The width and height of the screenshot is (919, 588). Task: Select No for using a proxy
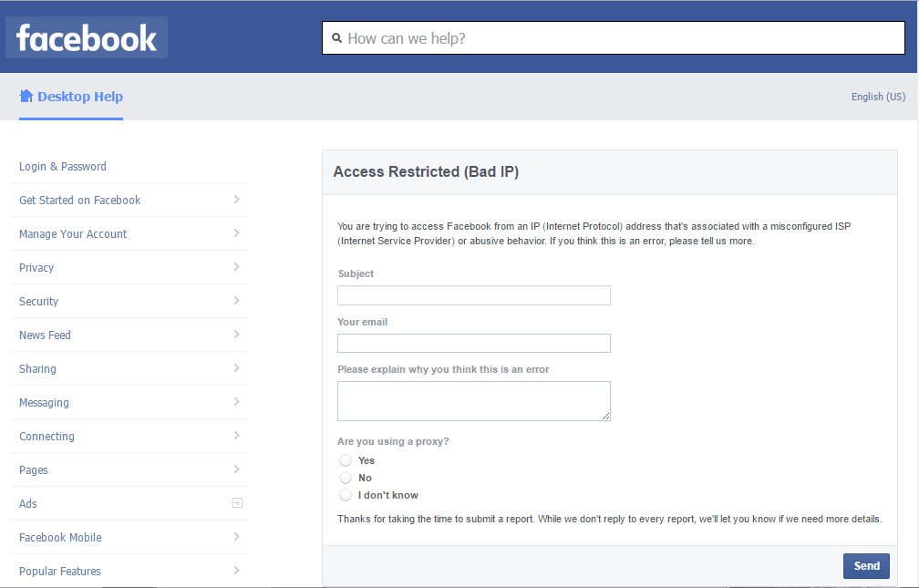pyautogui.click(x=346, y=478)
